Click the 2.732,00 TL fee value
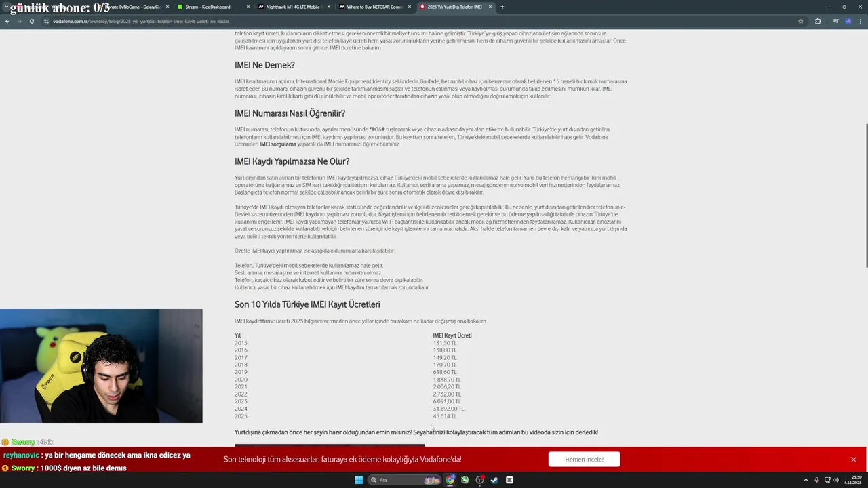This screenshot has height=488, width=868. coord(447,394)
